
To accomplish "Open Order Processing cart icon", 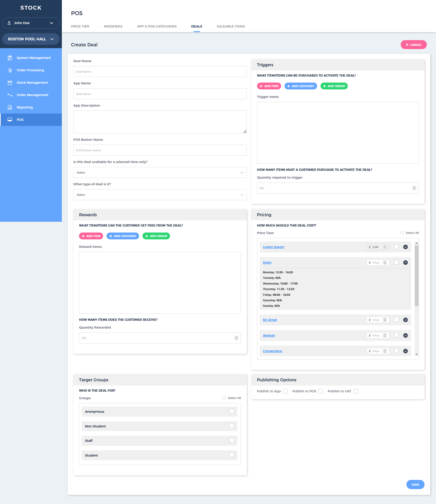I will coord(10,70).
